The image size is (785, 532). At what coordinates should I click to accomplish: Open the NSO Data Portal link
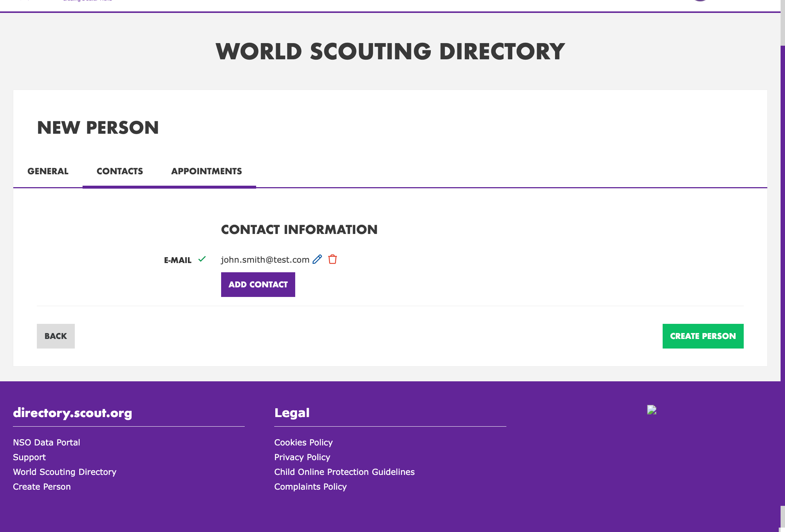click(x=46, y=442)
